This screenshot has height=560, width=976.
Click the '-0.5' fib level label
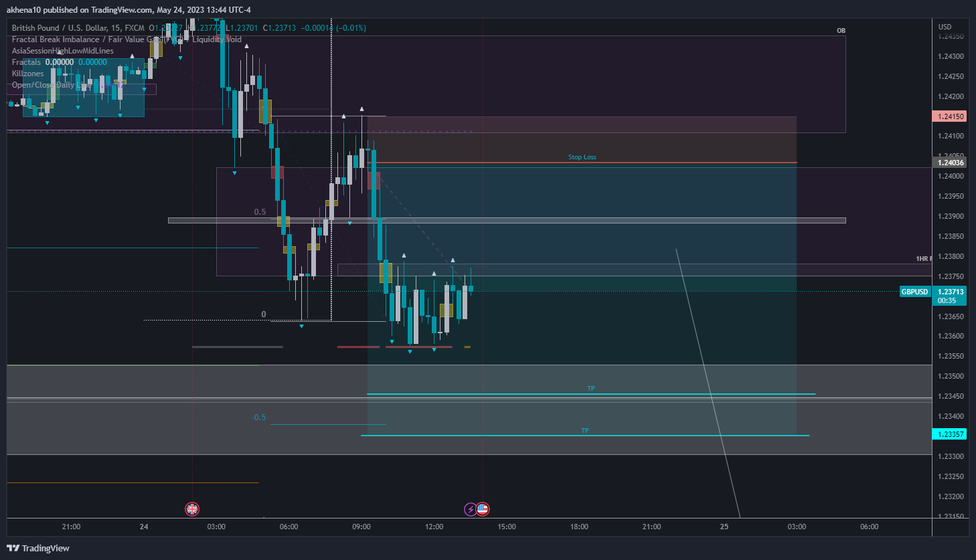tap(258, 417)
